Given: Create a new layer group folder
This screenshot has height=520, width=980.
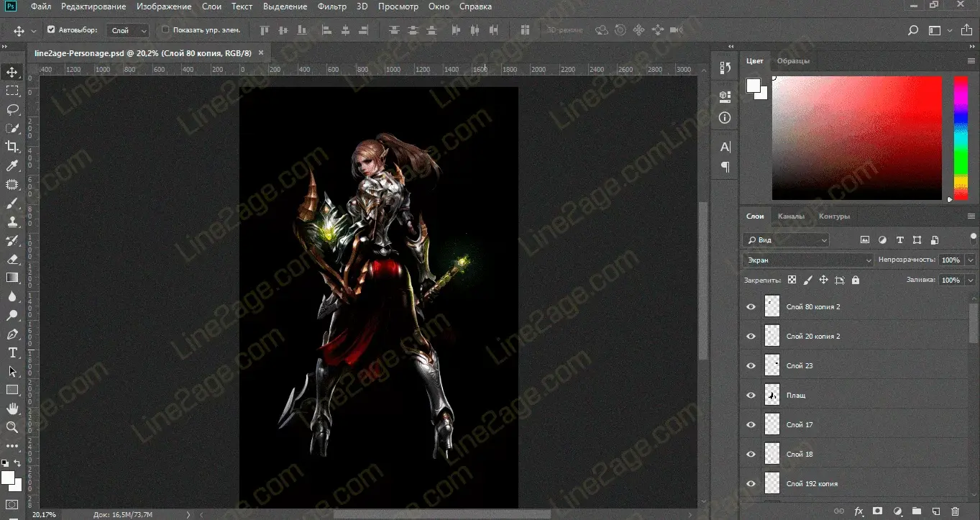Looking at the screenshot, I should [x=916, y=511].
